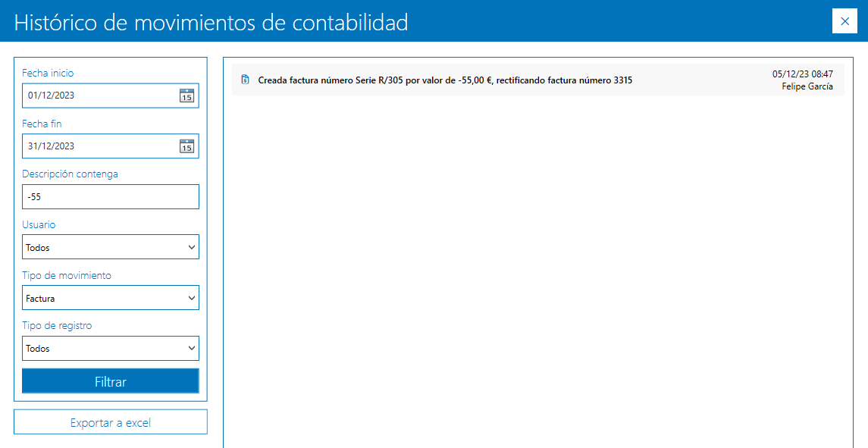The image size is (868, 448).
Task: Click the Filtrar button
Action: point(110,381)
